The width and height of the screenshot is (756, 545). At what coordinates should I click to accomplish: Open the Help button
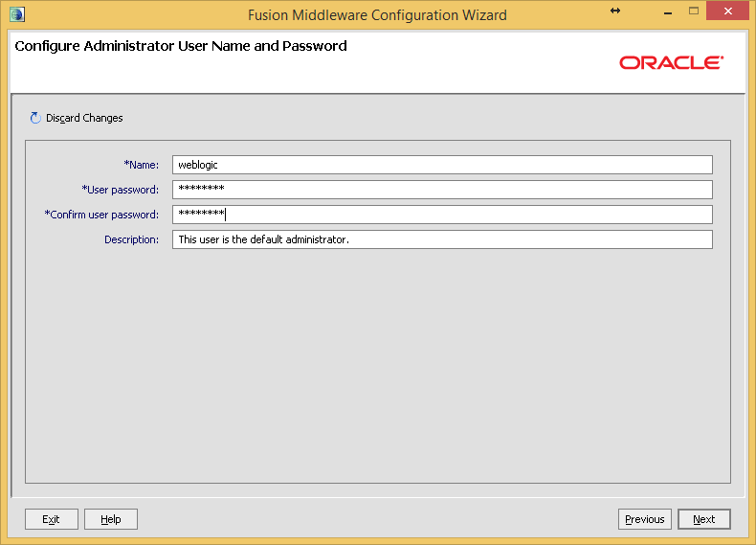(x=111, y=519)
